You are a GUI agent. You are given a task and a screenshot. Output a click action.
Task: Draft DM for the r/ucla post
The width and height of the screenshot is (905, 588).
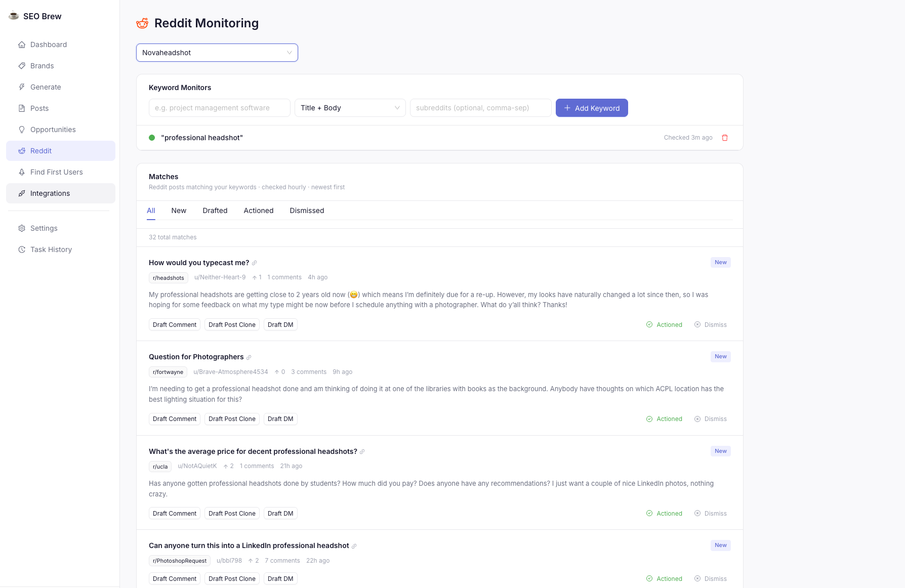[280, 514]
